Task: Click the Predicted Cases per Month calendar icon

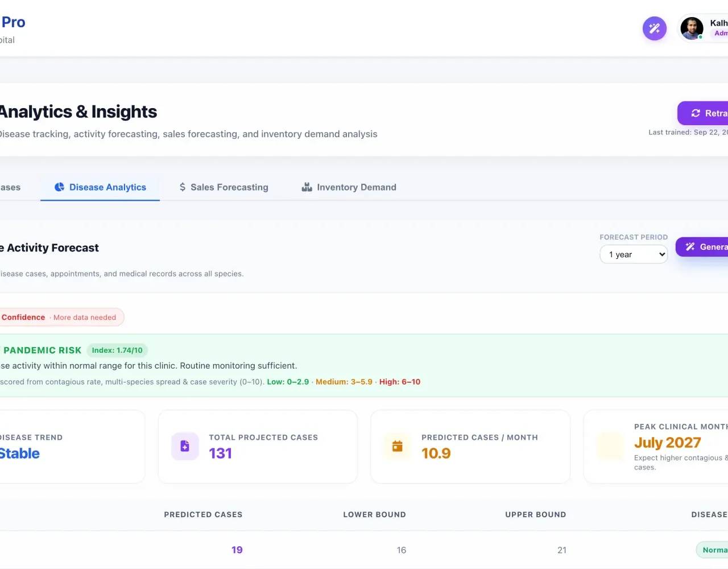Action: click(x=398, y=446)
